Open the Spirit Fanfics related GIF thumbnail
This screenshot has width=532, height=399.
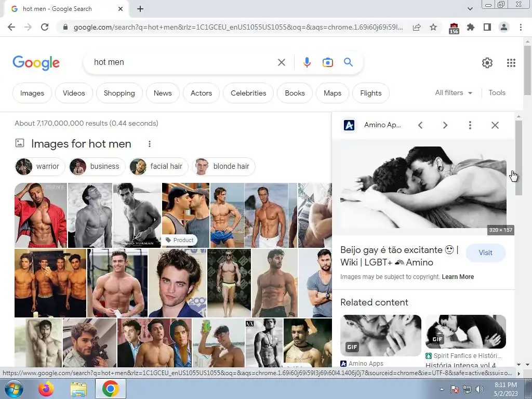coord(465,332)
